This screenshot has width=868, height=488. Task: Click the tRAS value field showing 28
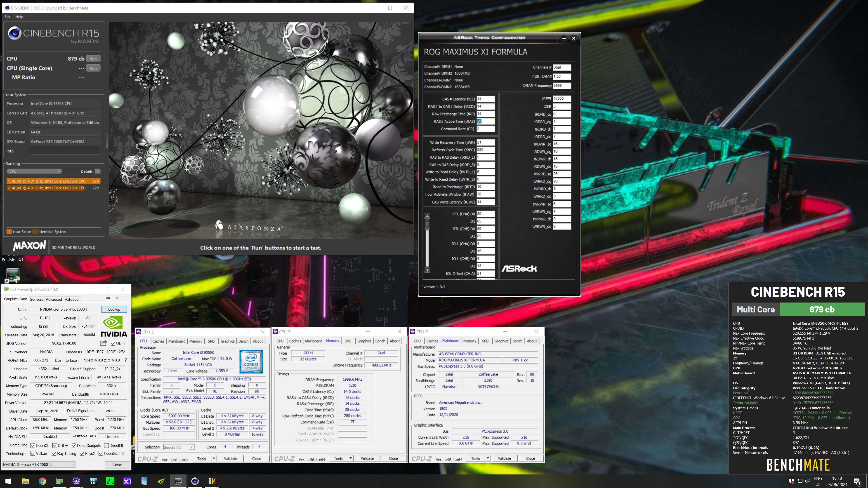486,121
